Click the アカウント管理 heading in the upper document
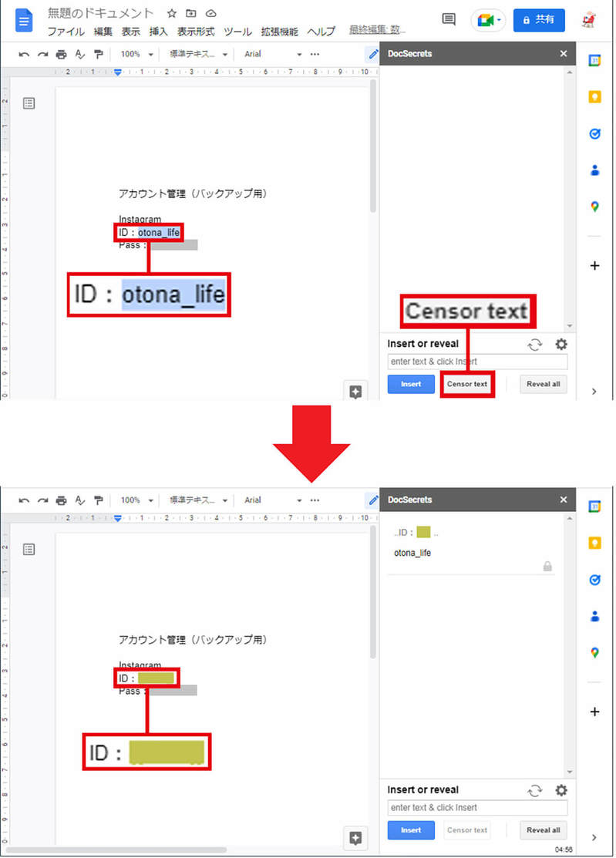 tap(193, 193)
